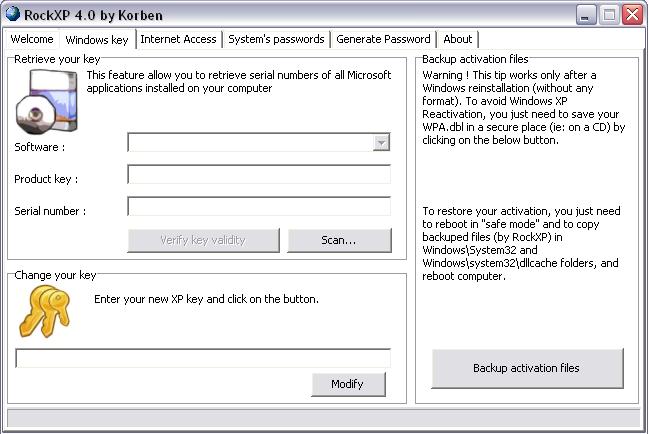Viewport: 649px width, 434px height.
Task: Click the 'To restore your activation' paragraph
Action: pos(521,243)
